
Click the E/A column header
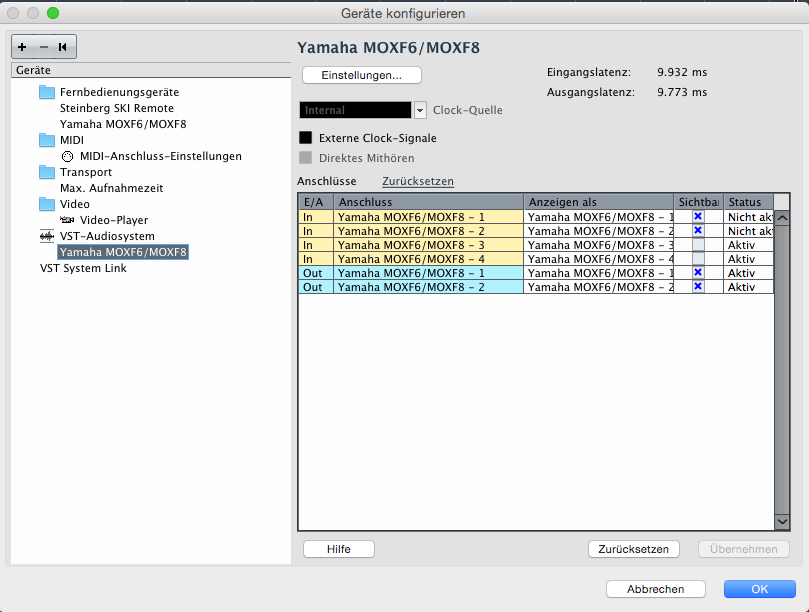pos(316,202)
